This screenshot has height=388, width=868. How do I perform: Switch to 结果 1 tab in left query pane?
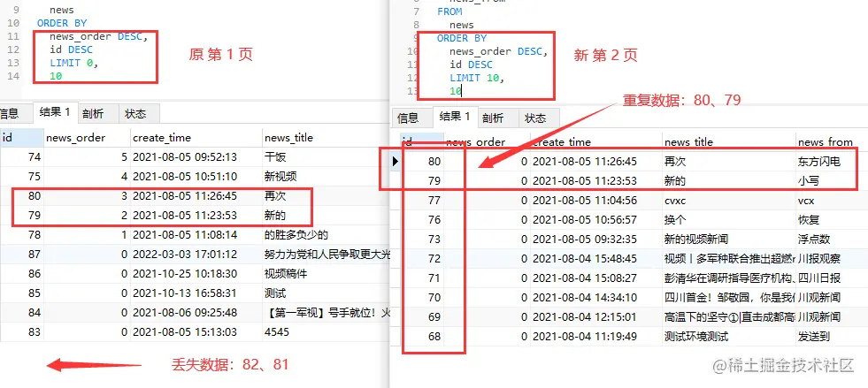[x=55, y=112]
